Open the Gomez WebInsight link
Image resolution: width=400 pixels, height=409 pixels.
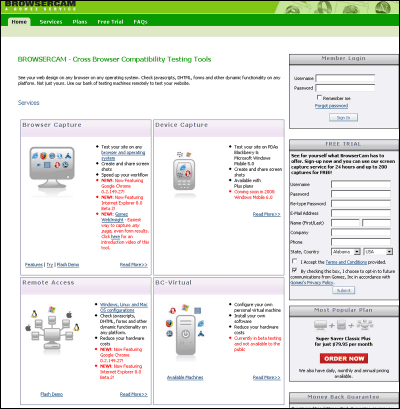coord(115,217)
